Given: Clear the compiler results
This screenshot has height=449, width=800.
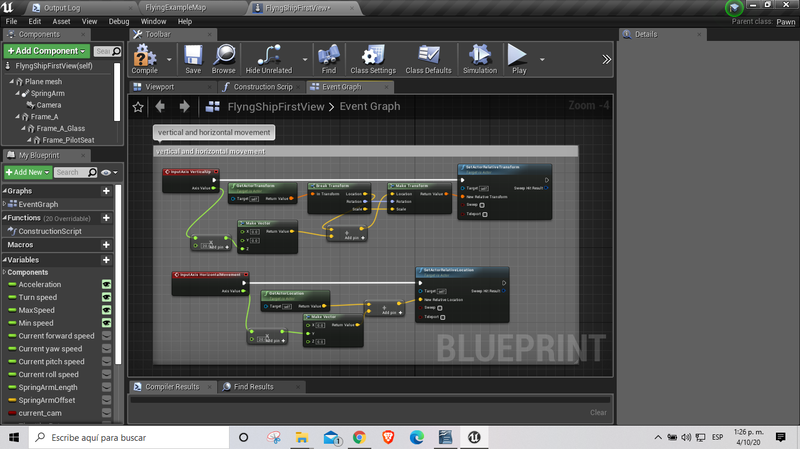Looking at the screenshot, I should (x=598, y=412).
